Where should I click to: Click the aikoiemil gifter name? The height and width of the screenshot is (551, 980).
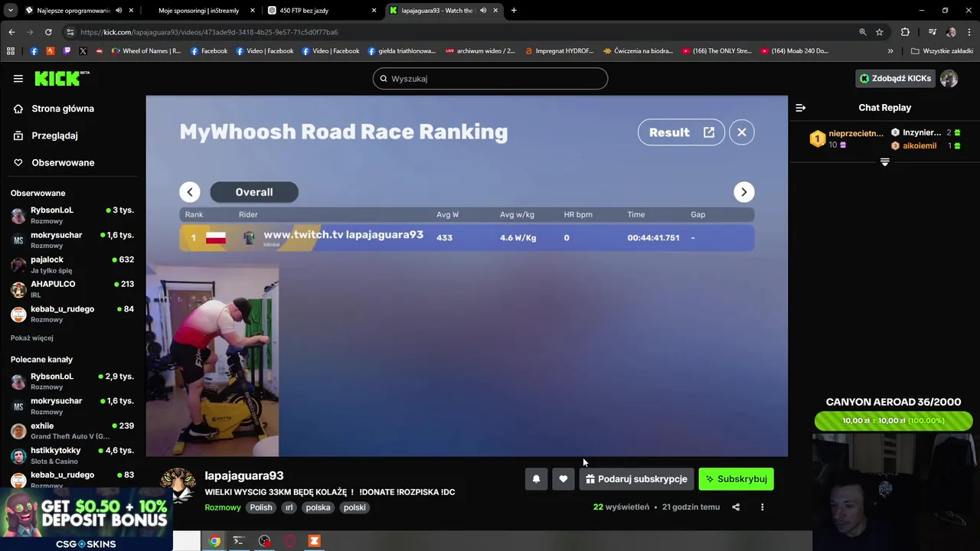coord(920,145)
